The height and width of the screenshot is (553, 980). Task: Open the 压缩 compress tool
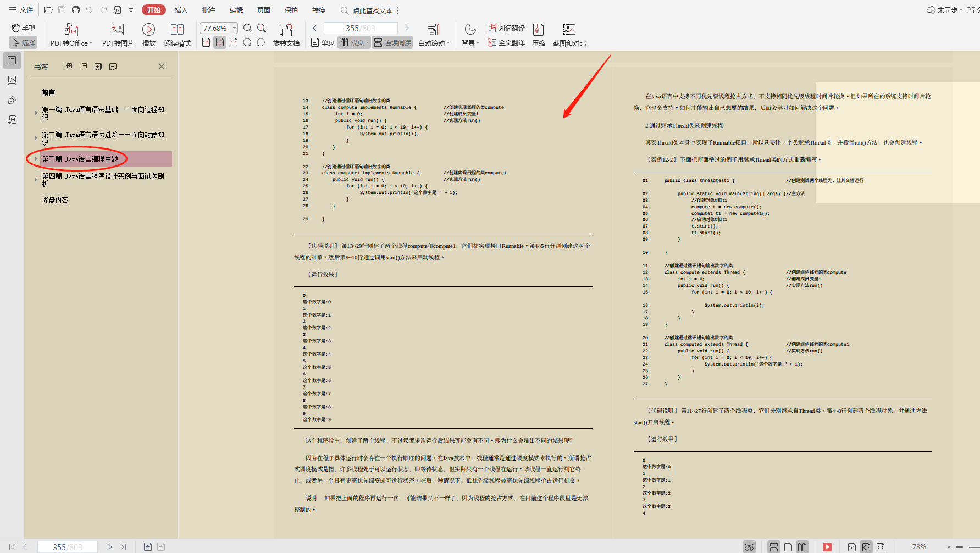coord(539,35)
